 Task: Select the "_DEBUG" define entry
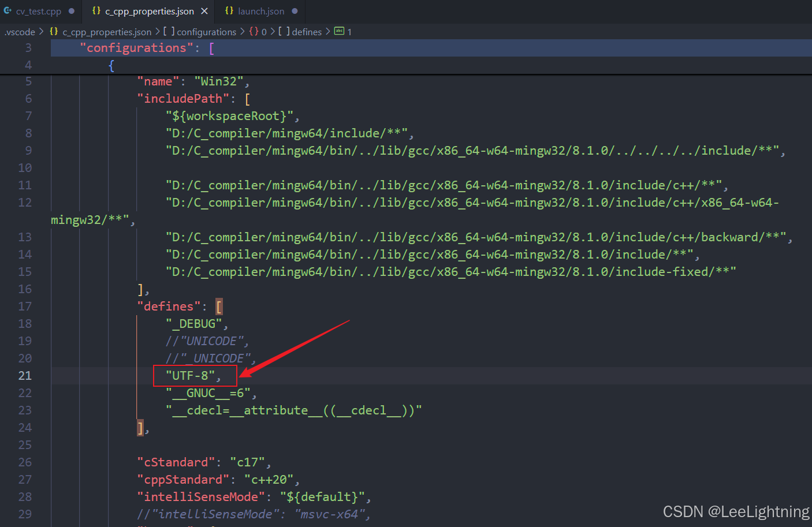point(195,323)
